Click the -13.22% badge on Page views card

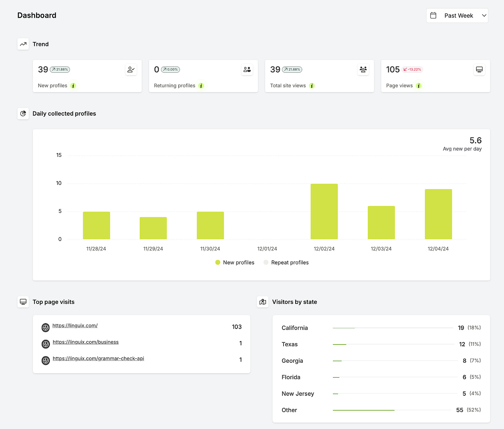click(x=412, y=70)
